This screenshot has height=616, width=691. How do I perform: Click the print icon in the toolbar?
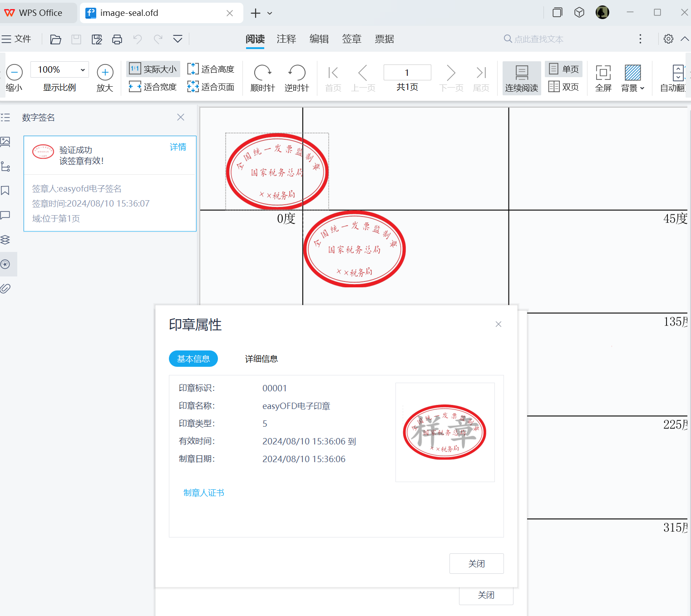click(x=117, y=39)
